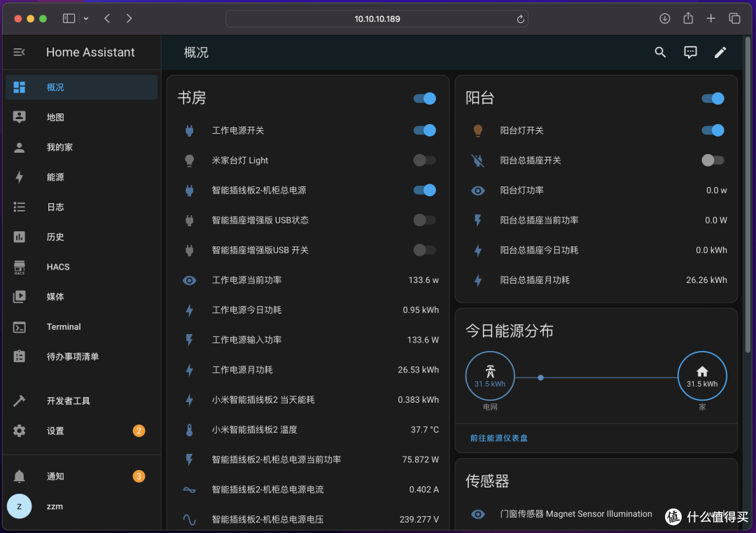Screen dimensions: 756x533
Task: Show Safari sidebar panel button
Action: [69, 18]
